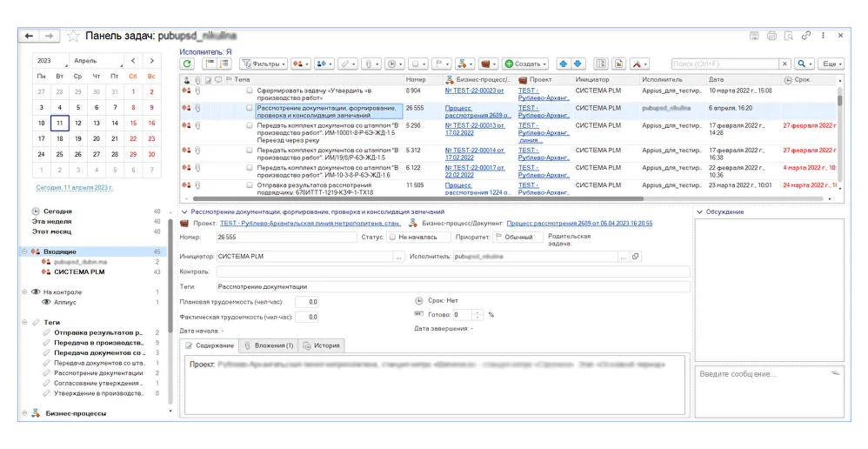868x449 pixels.
Task: Open the Фильтры dropdown
Action: pyautogui.click(x=263, y=64)
